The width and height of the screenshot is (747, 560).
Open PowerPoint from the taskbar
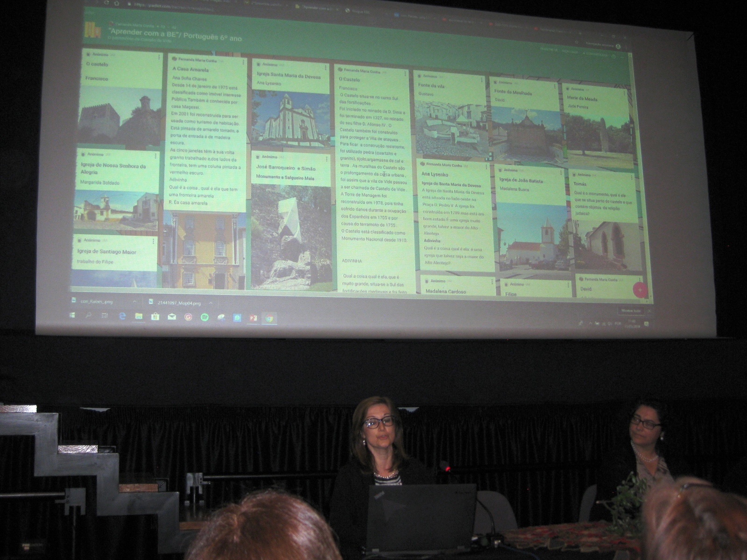pos(253,318)
